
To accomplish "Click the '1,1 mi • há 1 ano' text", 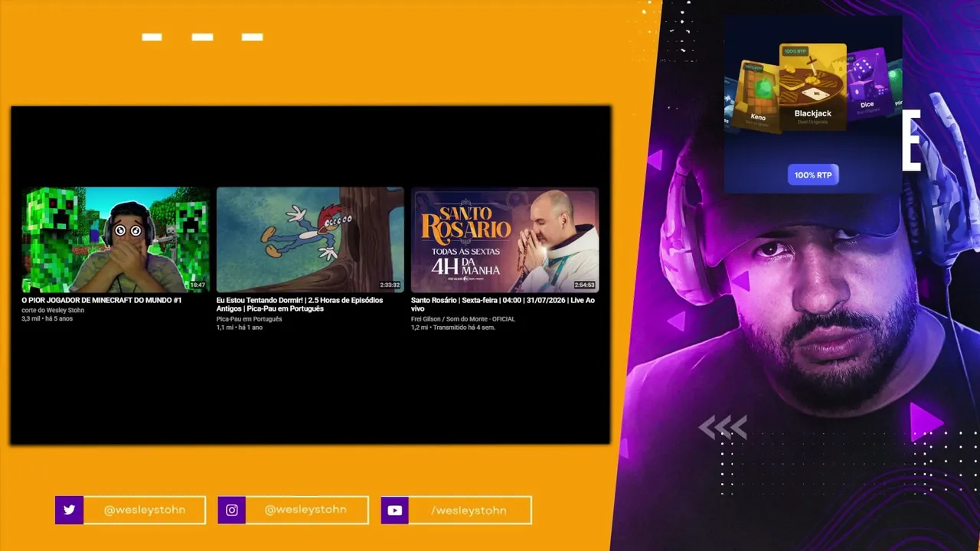I will click(x=239, y=328).
